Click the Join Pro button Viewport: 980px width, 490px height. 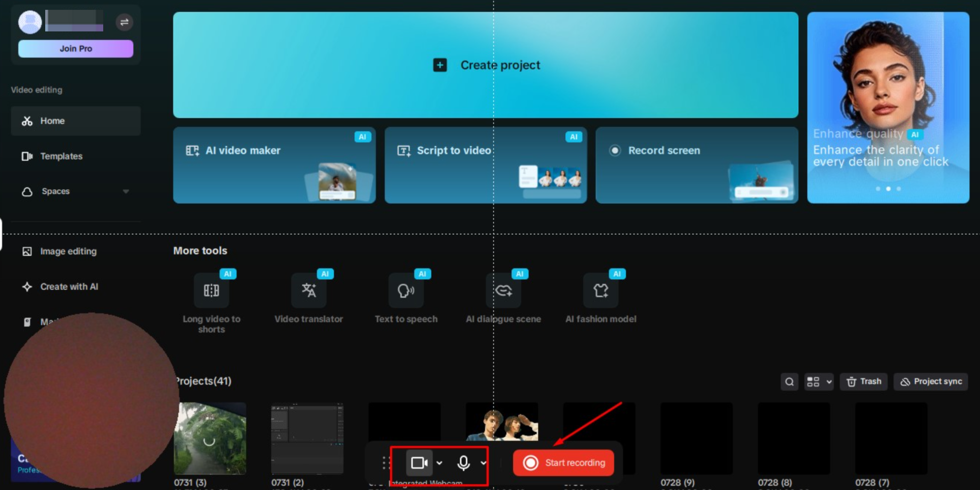click(75, 48)
